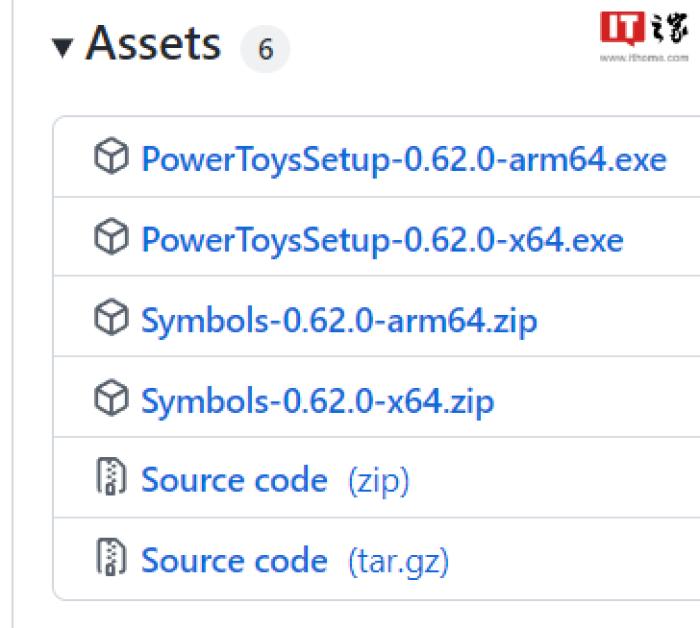700x628 pixels.
Task: Click package icon beside PowerToysSetup arm64 exe
Action: coord(112,156)
